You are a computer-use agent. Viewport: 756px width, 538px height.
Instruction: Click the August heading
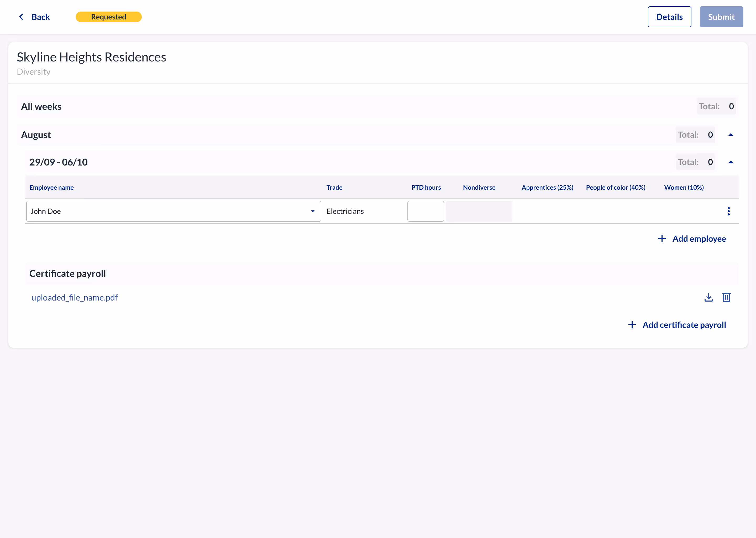click(36, 135)
